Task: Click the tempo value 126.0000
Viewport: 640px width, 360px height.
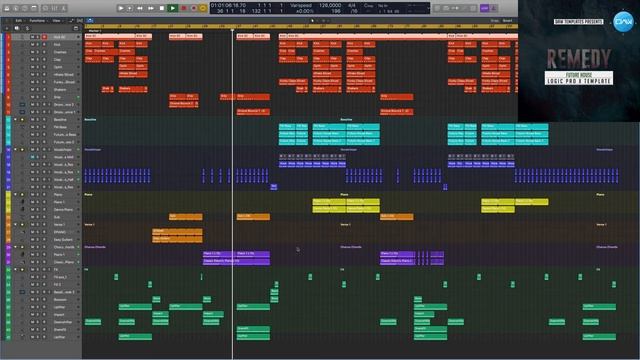Action: click(x=330, y=6)
